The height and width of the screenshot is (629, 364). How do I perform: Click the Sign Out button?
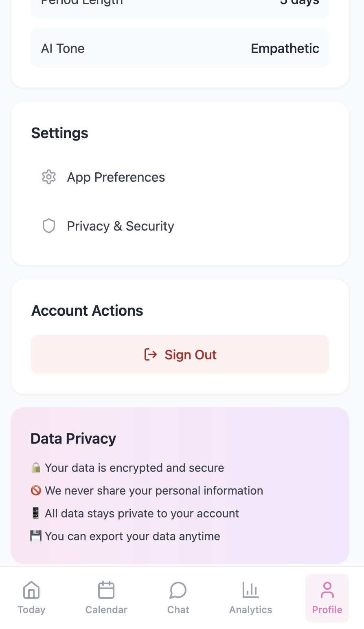click(x=180, y=354)
